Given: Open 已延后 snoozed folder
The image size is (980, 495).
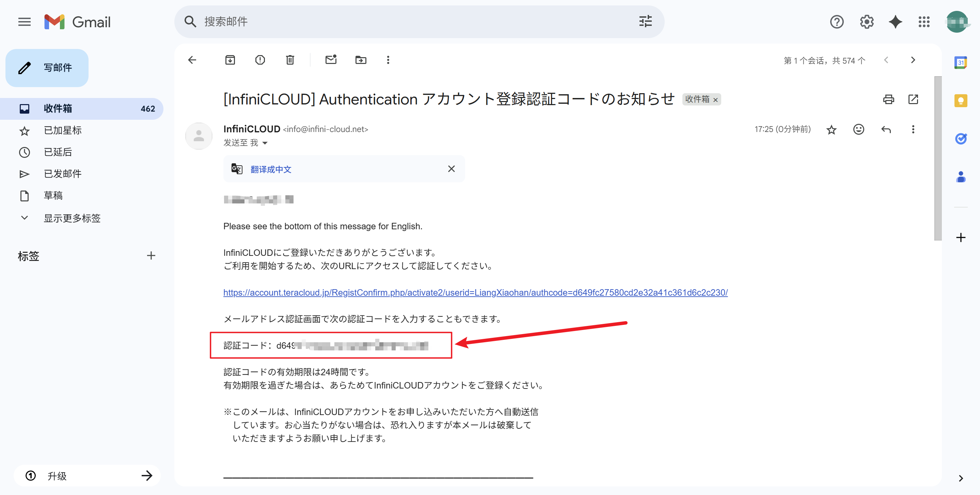Looking at the screenshot, I should click(81, 152).
